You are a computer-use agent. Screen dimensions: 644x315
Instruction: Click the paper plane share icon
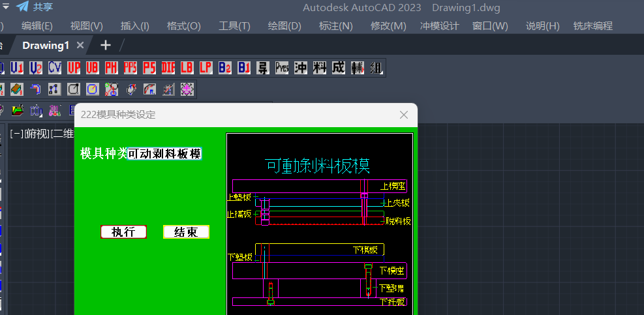coord(22,7)
